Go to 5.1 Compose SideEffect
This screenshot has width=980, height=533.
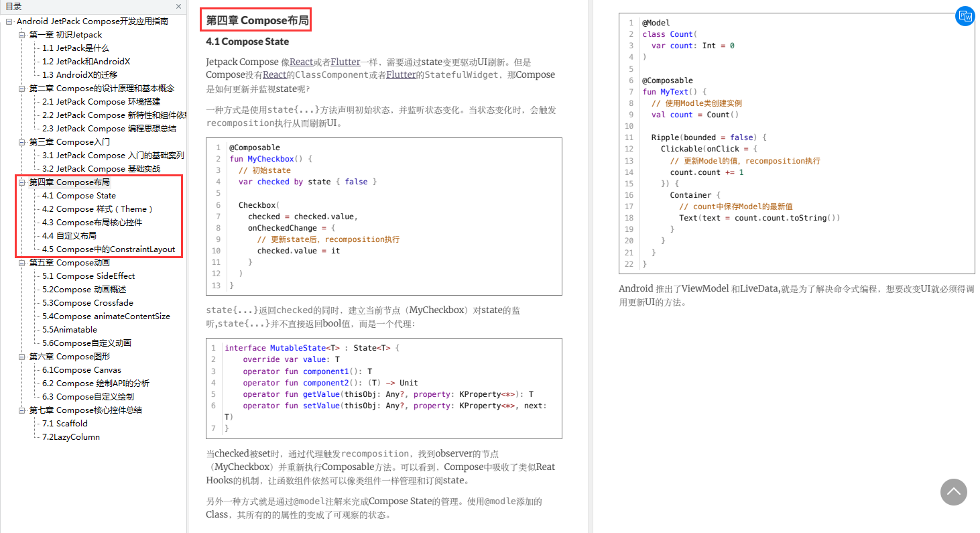pyautogui.click(x=88, y=276)
